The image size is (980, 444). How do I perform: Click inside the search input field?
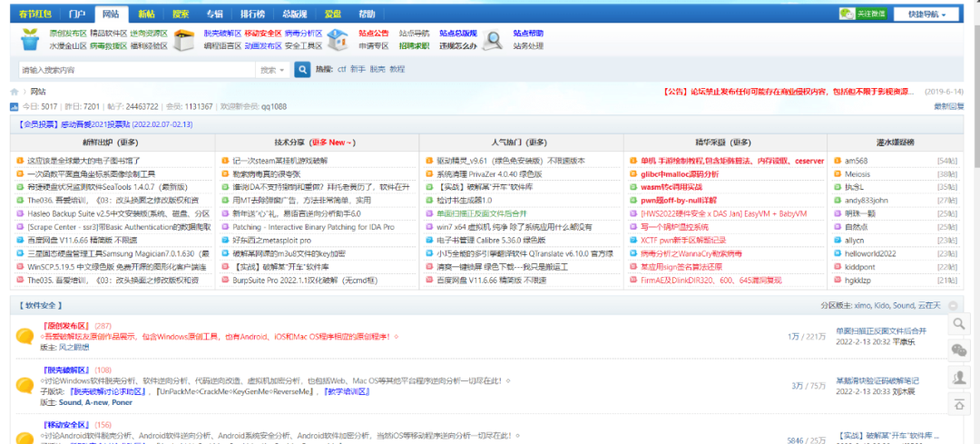click(136, 69)
